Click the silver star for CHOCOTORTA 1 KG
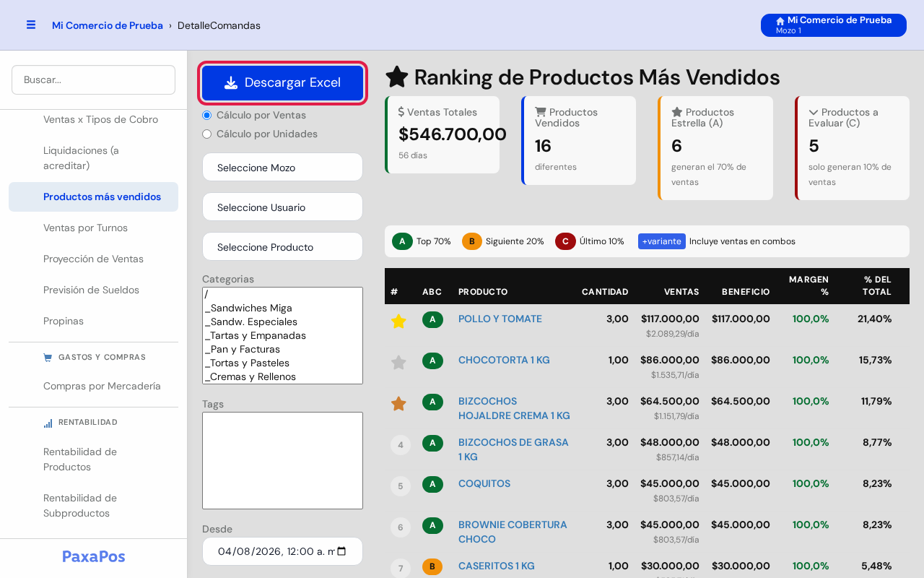Screen dimensions: 924x578 click(x=398, y=362)
